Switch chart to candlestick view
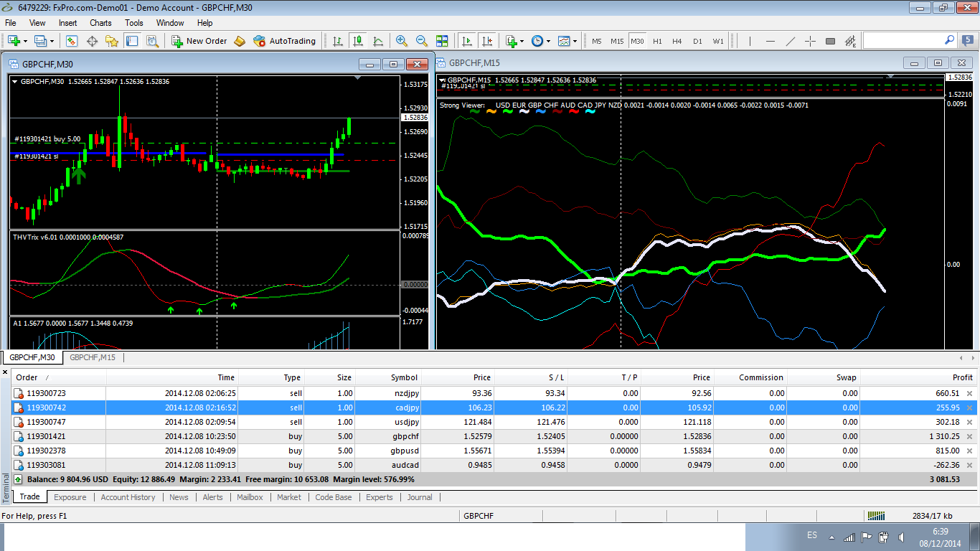 (357, 41)
